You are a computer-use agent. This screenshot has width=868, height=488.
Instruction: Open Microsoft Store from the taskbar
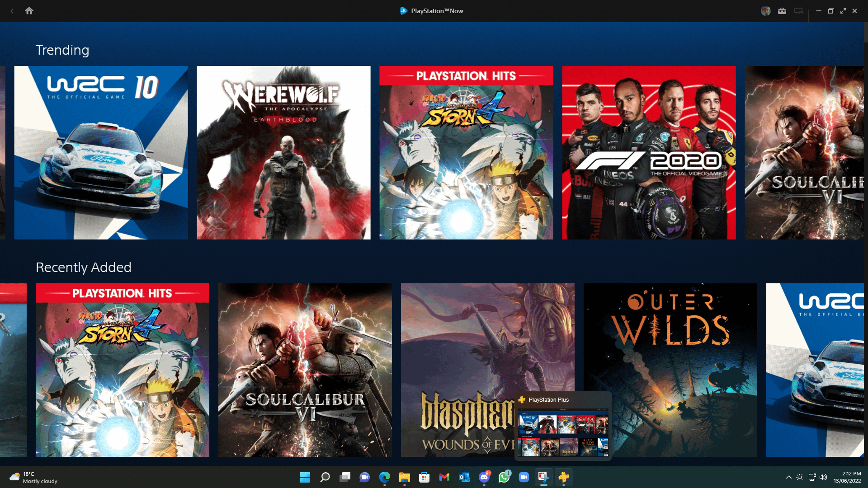pyautogui.click(x=424, y=477)
